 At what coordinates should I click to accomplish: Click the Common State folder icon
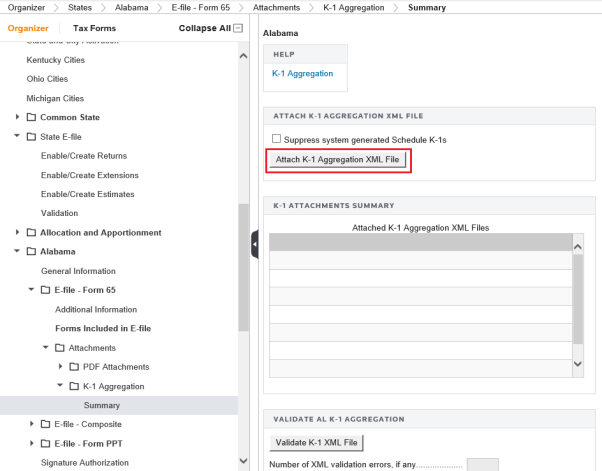[x=31, y=118]
